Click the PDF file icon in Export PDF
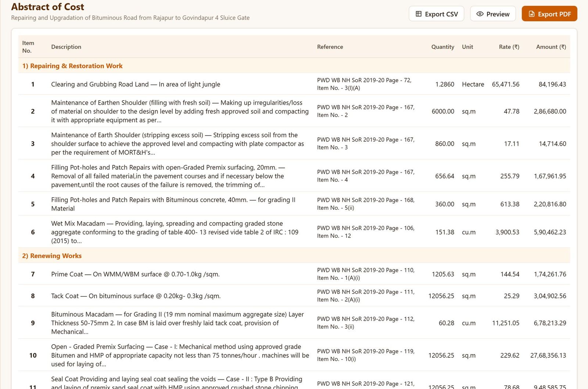The image size is (588, 389). pyautogui.click(x=531, y=14)
